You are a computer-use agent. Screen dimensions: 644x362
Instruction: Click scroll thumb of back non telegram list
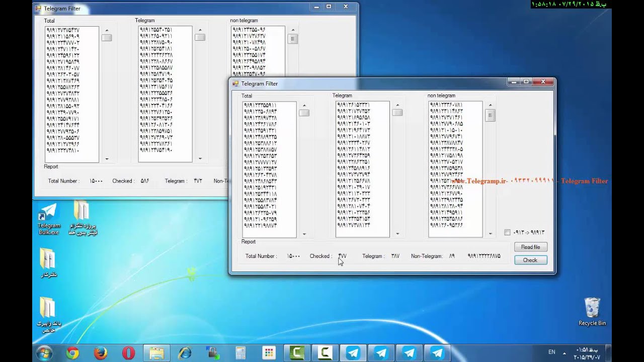click(x=293, y=39)
